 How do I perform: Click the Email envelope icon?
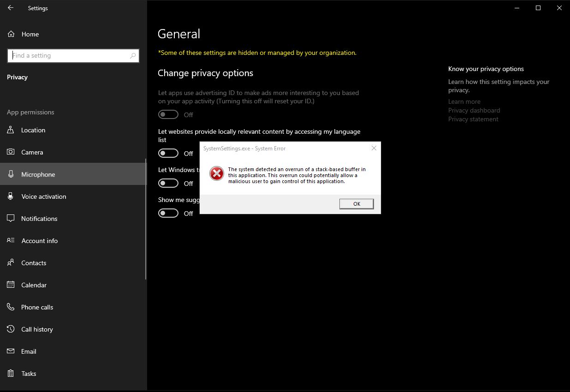(11, 351)
